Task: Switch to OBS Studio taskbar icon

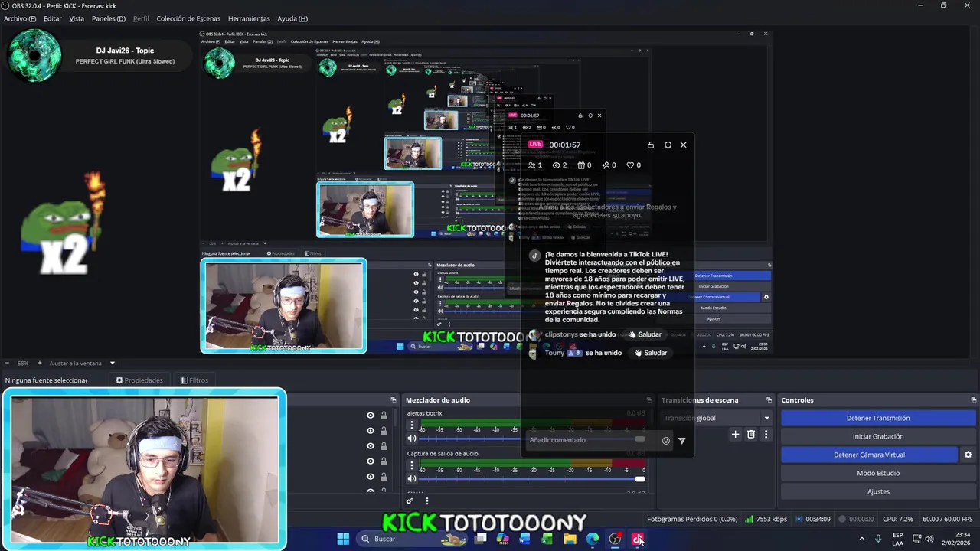Action: [615, 539]
